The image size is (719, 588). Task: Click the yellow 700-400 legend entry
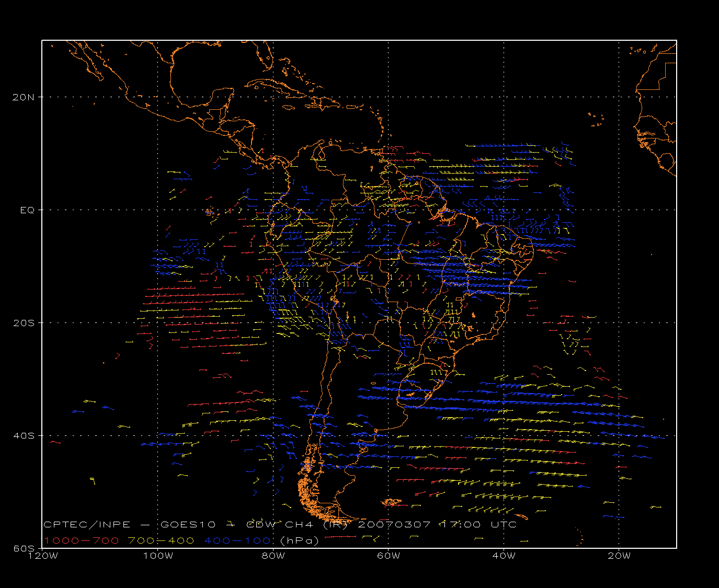click(x=161, y=540)
